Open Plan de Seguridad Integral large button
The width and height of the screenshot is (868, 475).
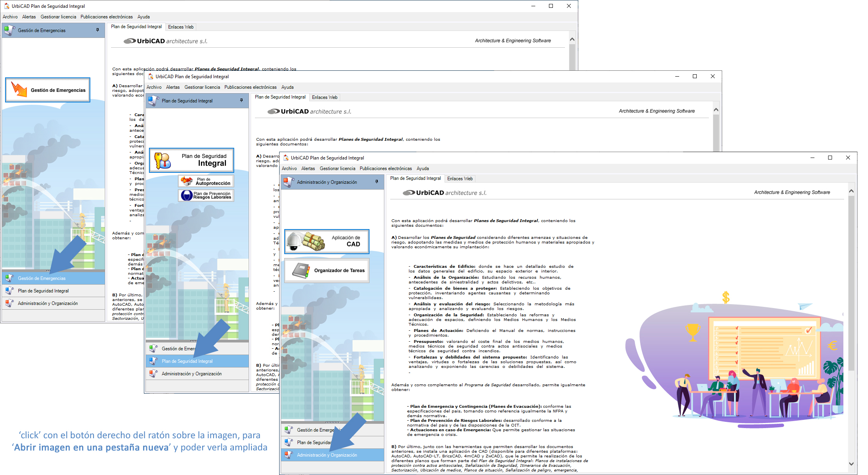pyautogui.click(x=192, y=160)
